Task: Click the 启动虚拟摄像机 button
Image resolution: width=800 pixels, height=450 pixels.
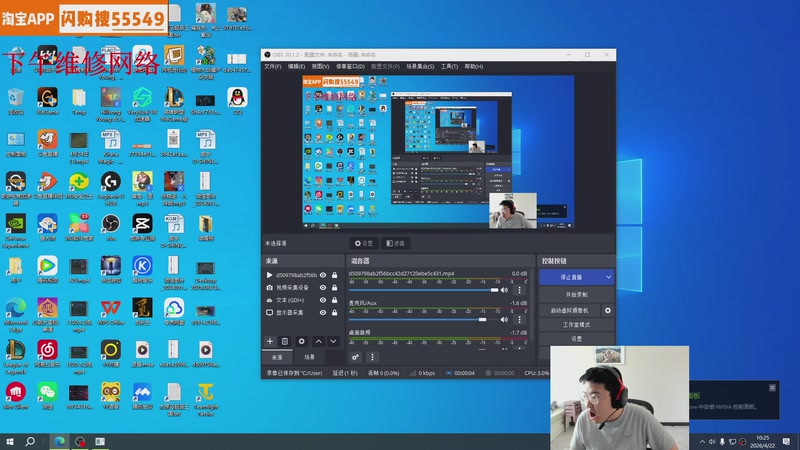Action: 570,310
